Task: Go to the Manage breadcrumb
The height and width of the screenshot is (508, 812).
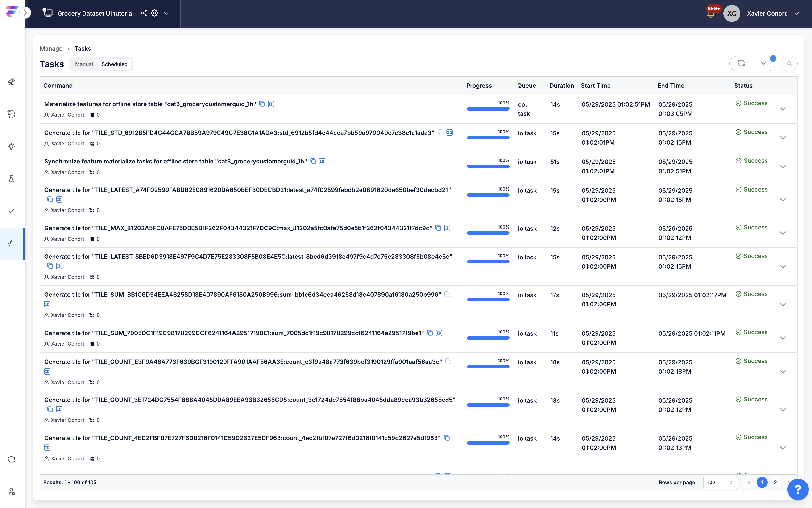Action: point(51,49)
